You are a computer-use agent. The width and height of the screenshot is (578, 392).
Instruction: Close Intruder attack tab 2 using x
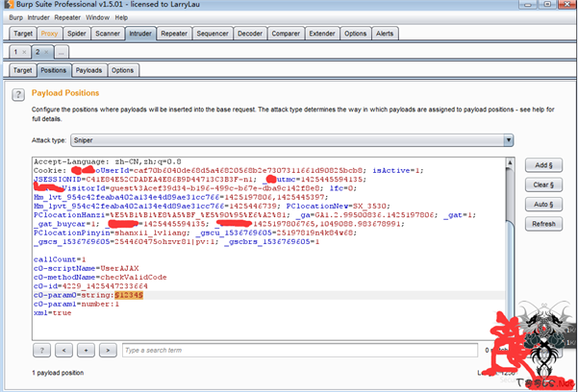pos(46,51)
